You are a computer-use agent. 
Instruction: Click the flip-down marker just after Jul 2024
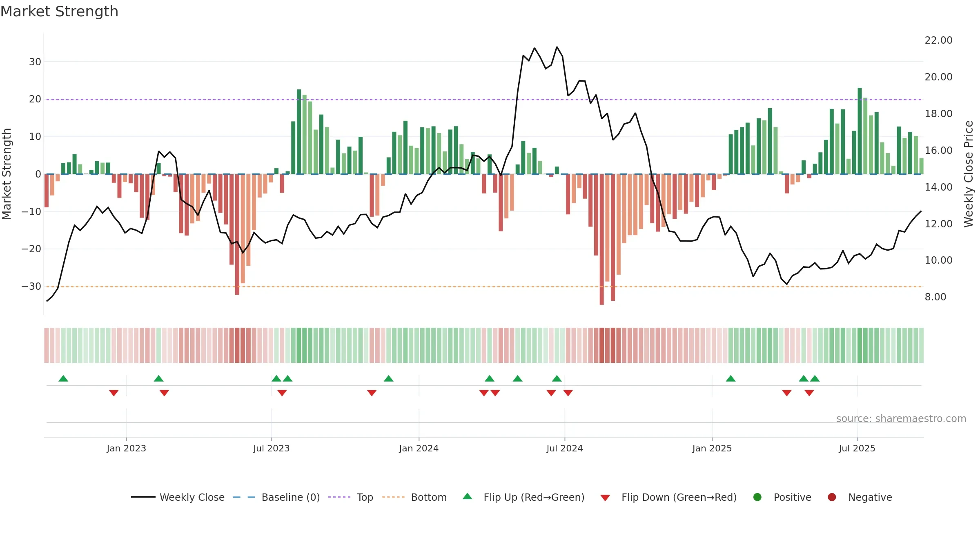tap(568, 393)
